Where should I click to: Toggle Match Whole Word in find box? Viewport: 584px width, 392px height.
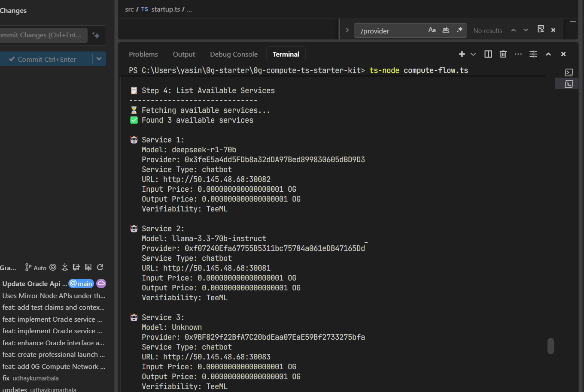pyautogui.click(x=446, y=30)
